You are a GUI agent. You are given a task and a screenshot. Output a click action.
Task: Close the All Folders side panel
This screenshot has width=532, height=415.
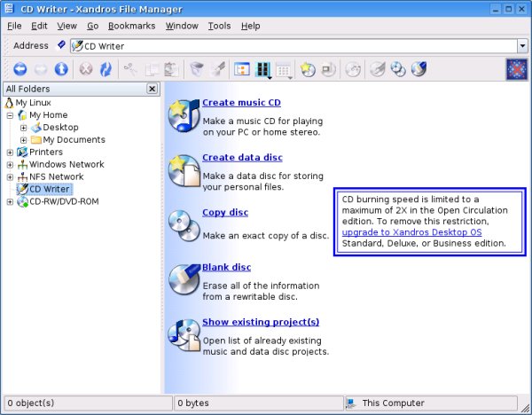pyautogui.click(x=152, y=89)
